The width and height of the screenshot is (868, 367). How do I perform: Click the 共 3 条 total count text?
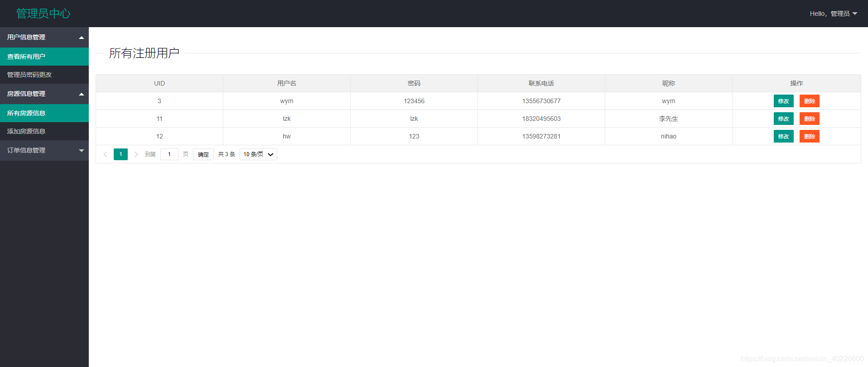pos(227,154)
